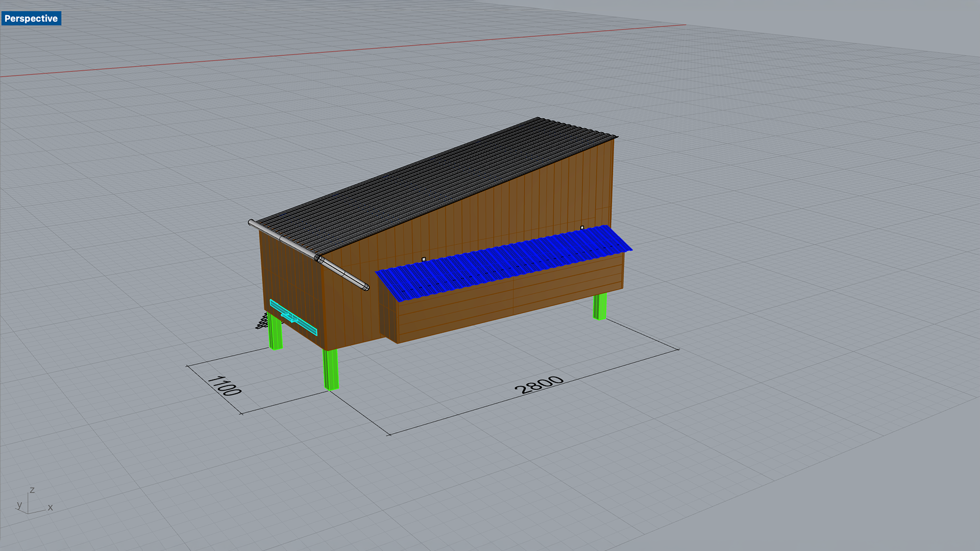
Task: Select the green leg beside the 2800 dimension
Action: [600, 306]
